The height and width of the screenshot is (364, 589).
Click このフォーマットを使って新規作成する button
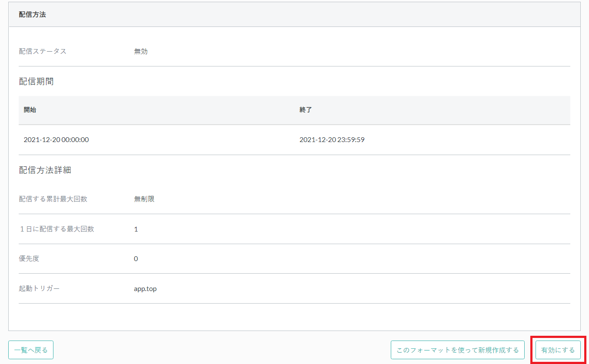(x=458, y=350)
